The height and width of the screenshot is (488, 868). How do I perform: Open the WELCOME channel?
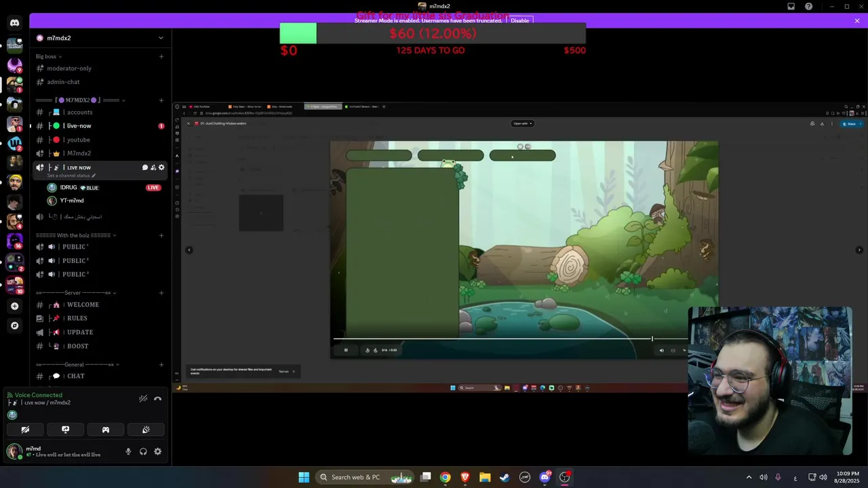tap(100, 305)
